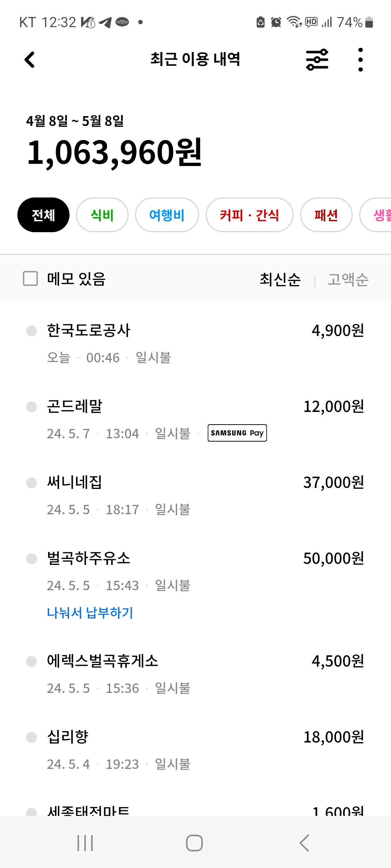The height and width of the screenshot is (868, 391).
Task: Select the 전체 category chip
Action: [x=43, y=215]
